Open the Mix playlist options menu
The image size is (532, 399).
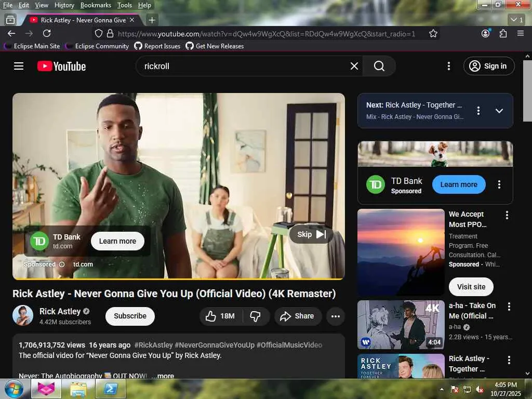pos(478,111)
